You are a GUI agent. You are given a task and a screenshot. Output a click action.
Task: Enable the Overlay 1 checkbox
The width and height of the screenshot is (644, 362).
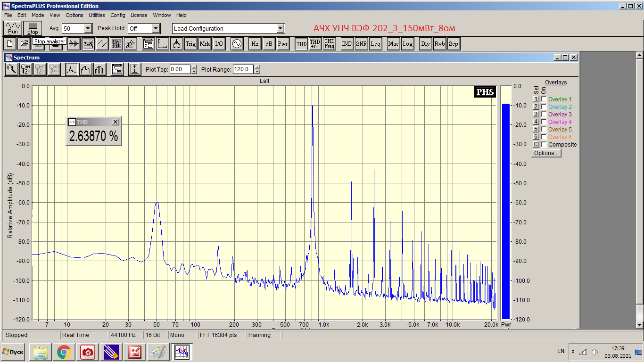click(x=544, y=99)
